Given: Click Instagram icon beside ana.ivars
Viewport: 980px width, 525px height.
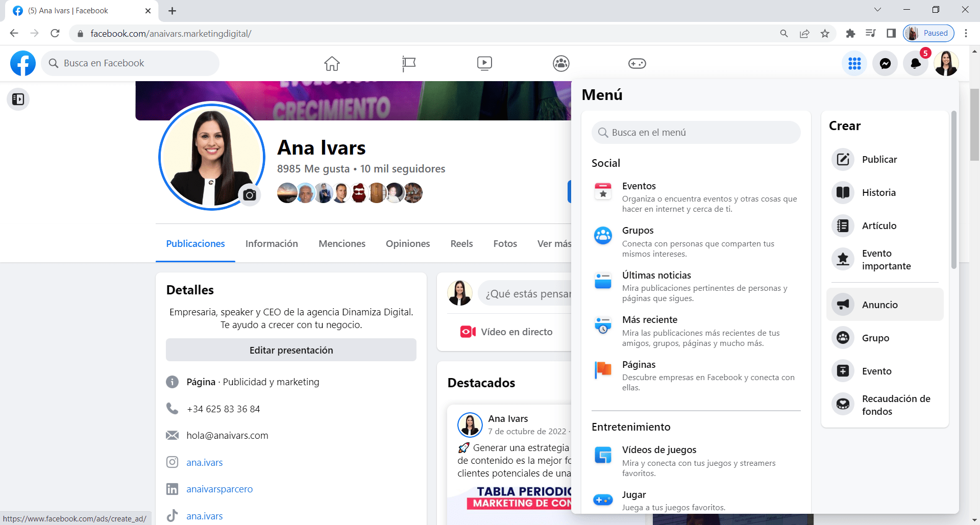Looking at the screenshot, I should pos(173,462).
